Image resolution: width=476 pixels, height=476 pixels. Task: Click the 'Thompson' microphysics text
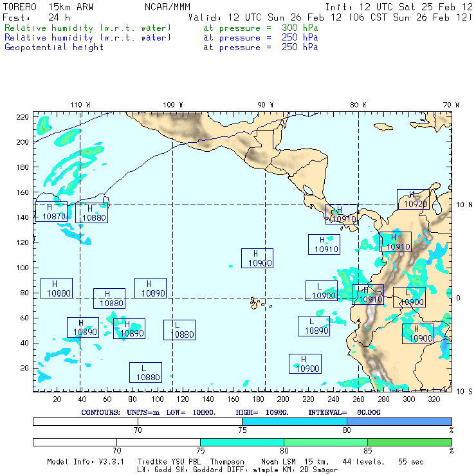227,462
